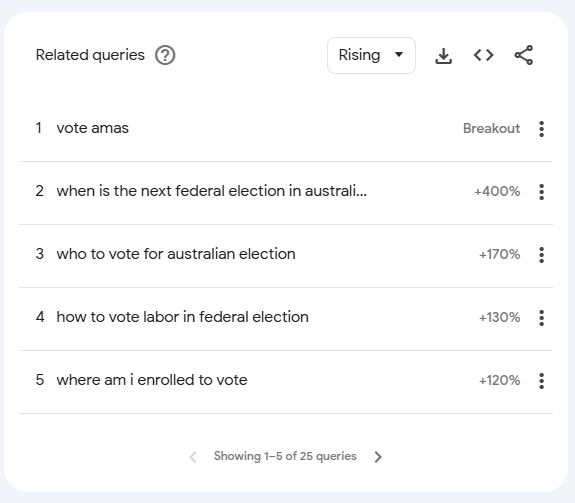
Task: Open options menu for vote amas
Action: click(x=542, y=129)
